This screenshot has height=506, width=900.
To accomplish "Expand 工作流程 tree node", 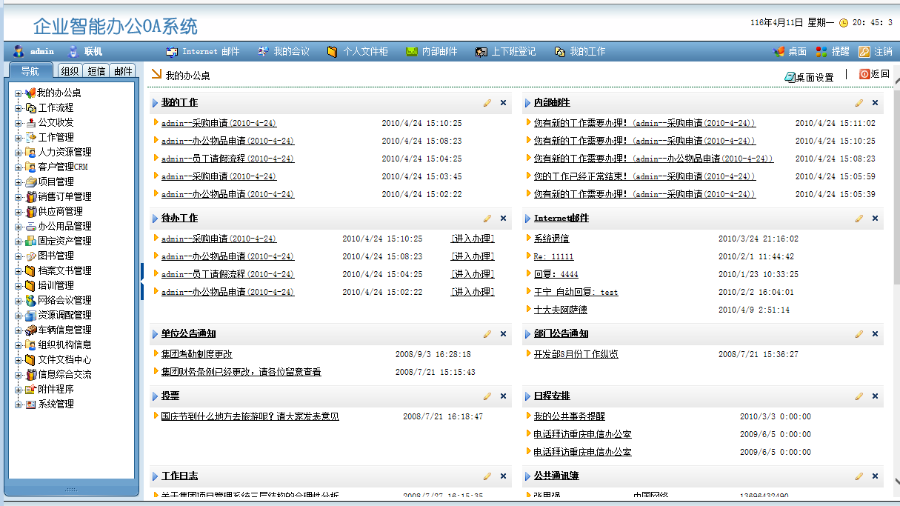I will click(x=18, y=108).
